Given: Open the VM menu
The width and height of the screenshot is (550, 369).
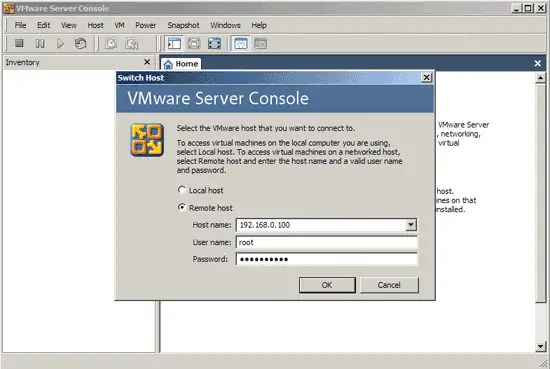Looking at the screenshot, I should [x=119, y=25].
